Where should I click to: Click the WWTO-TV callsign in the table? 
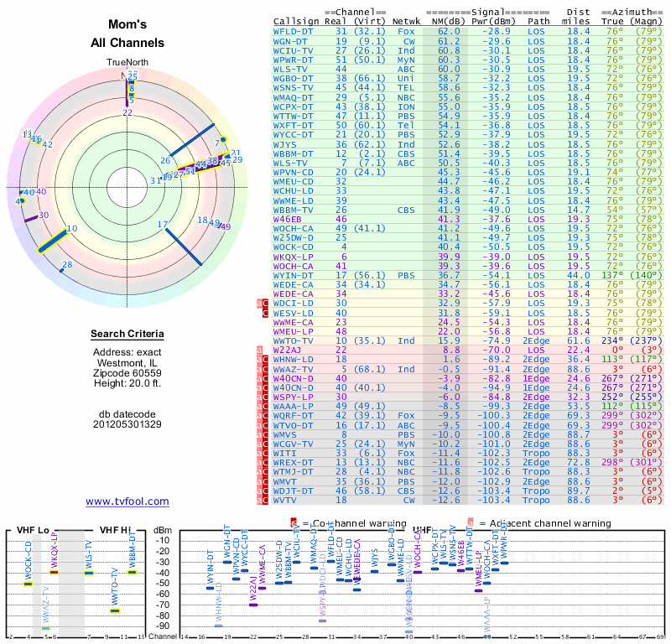(293, 341)
